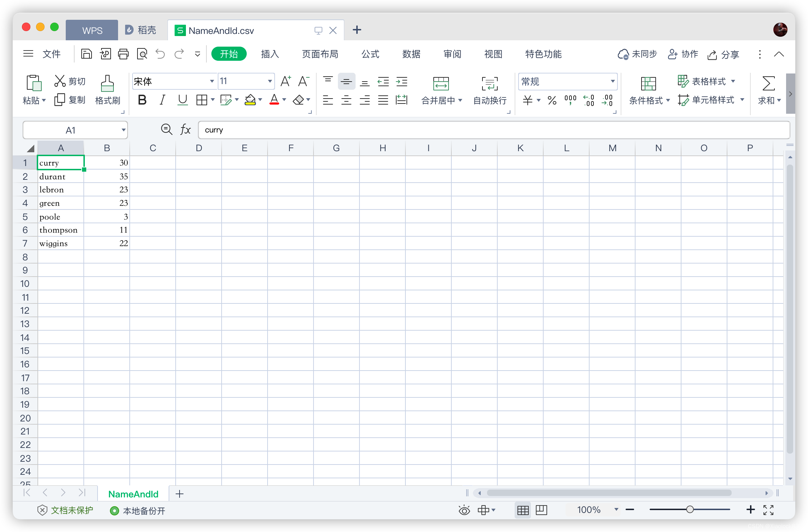808x532 pixels.
Task: Expand the font size dropdown
Action: [x=268, y=81]
